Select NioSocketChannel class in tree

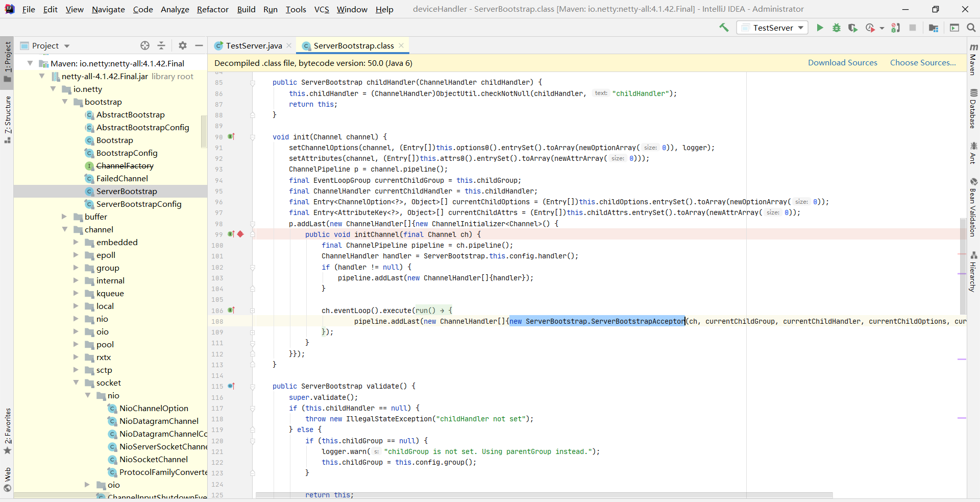click(154, 459)
